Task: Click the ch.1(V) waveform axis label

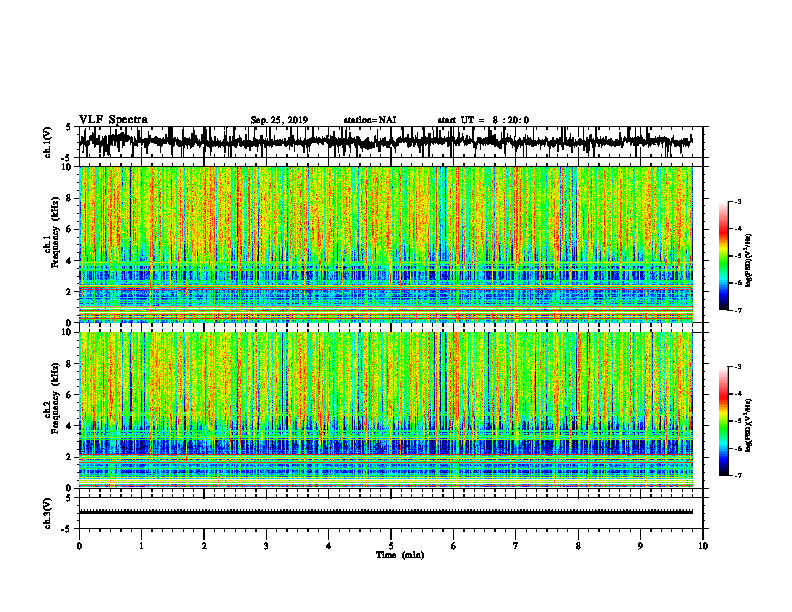Action: pos(47,142)
